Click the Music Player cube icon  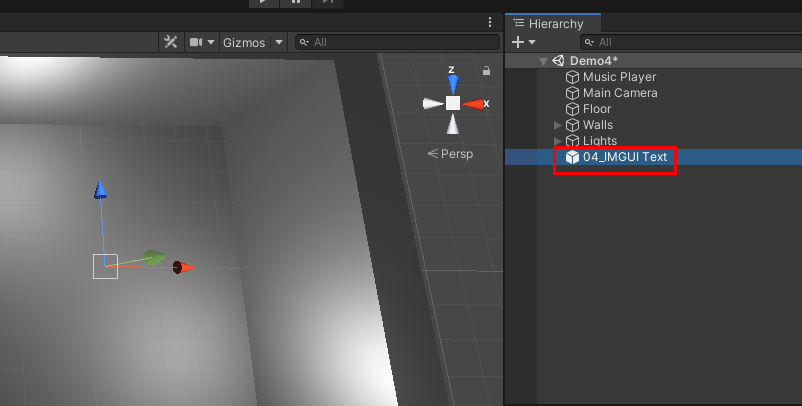point(572,77)
